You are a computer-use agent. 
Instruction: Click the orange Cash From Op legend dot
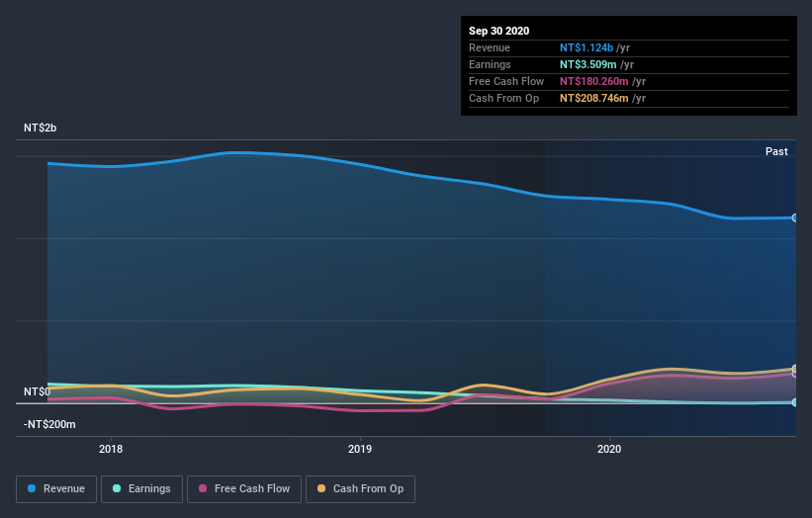tap(321, 488)
